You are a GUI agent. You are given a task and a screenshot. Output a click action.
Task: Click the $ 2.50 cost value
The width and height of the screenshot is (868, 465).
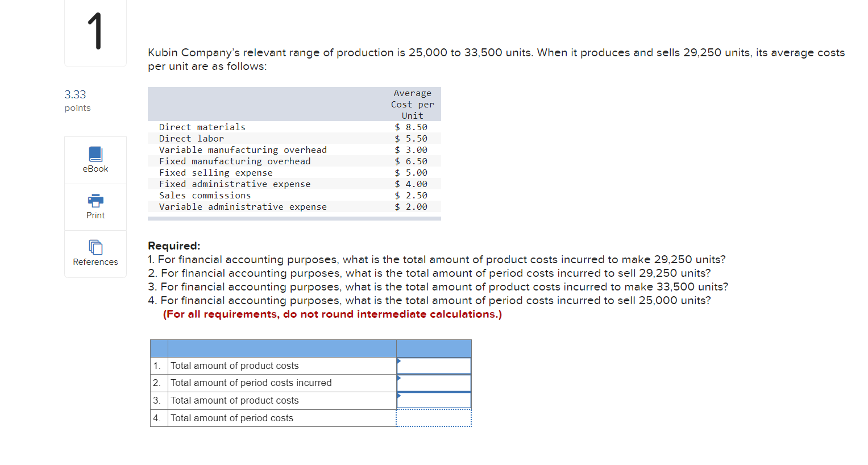411,196
